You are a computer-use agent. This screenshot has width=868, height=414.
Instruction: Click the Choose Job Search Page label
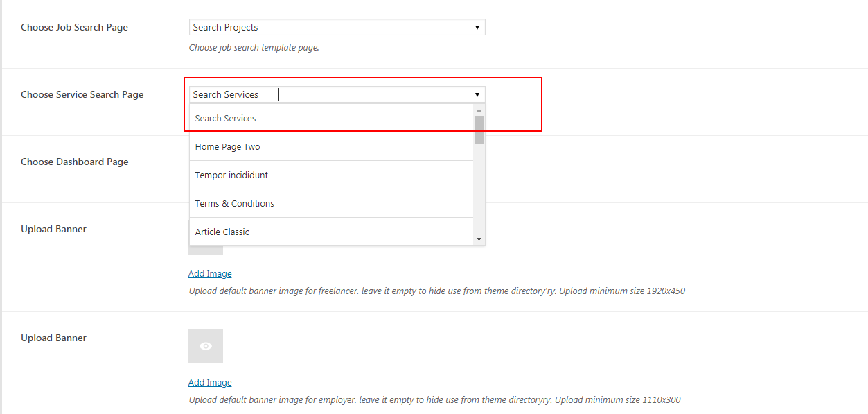pos(74,27)
